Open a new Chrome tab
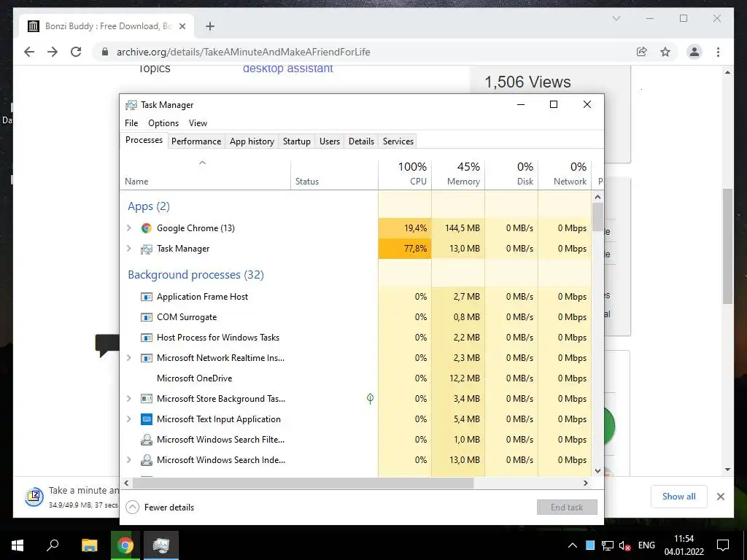 point(210,26)
